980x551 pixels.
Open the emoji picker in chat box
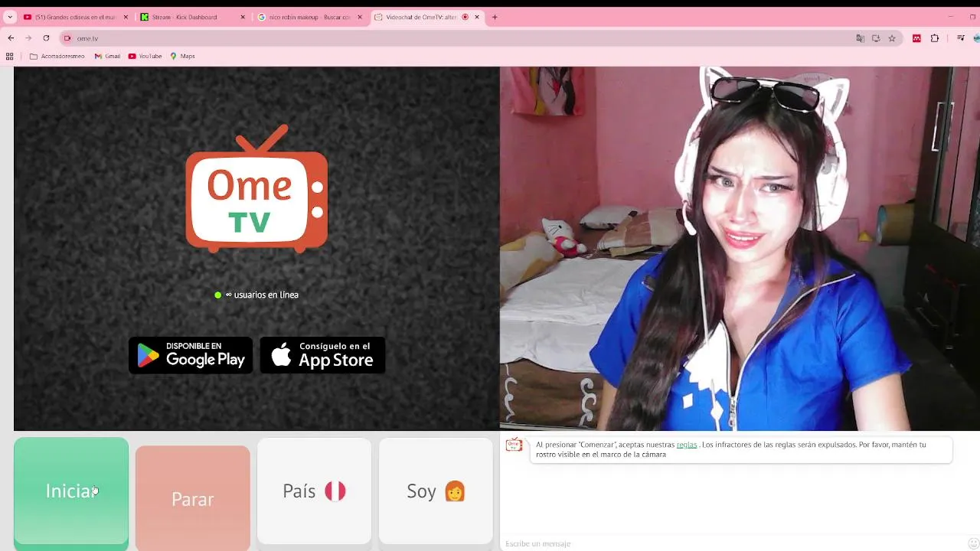tap(973, 543)
